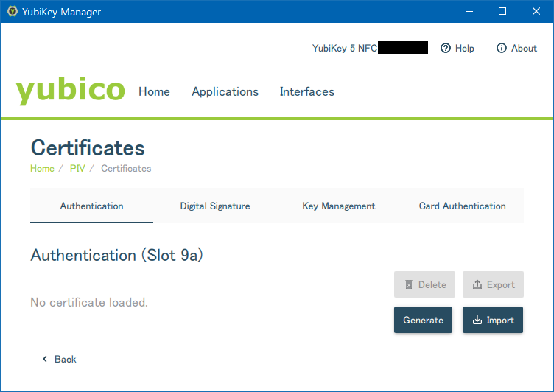This screenshot has width=554, height=392.
Task: Open the Applications menu
Action: tap(225, 91)
